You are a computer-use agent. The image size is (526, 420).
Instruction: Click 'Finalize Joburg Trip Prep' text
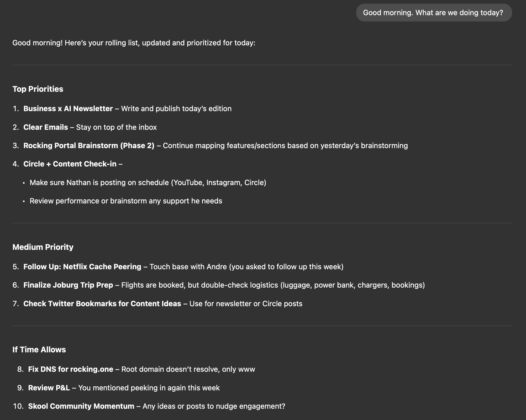coord(68,285)
